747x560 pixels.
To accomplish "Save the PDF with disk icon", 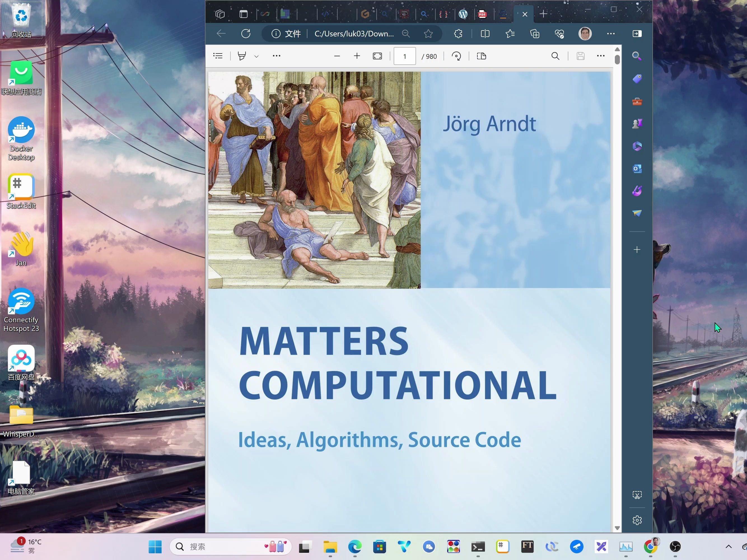I will click(580, 56).
